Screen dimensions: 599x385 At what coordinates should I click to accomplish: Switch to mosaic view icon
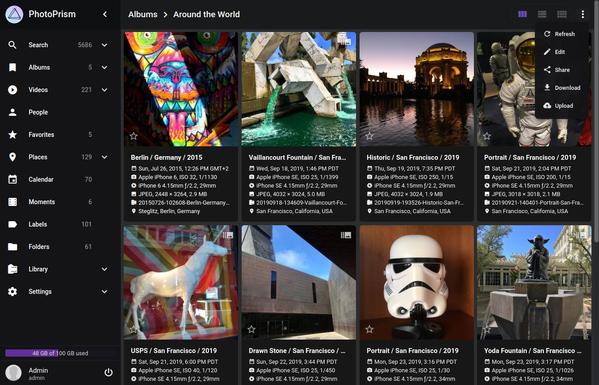562,15
